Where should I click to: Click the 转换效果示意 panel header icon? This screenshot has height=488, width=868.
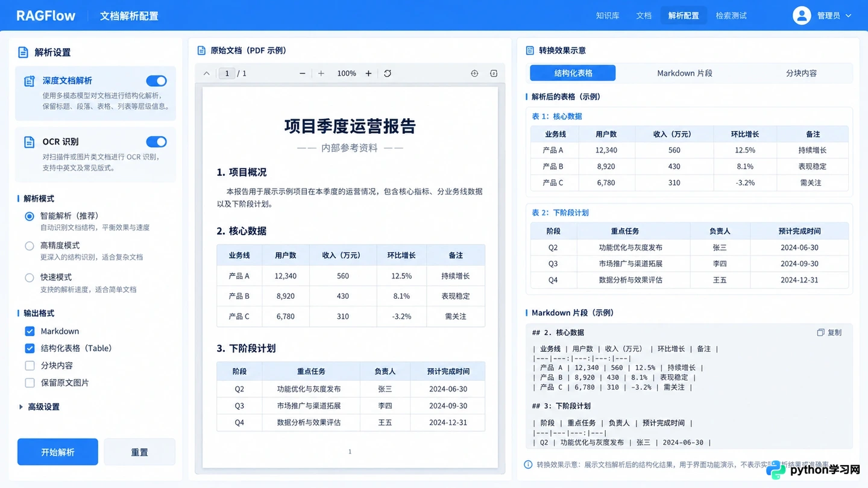(530, 51)
